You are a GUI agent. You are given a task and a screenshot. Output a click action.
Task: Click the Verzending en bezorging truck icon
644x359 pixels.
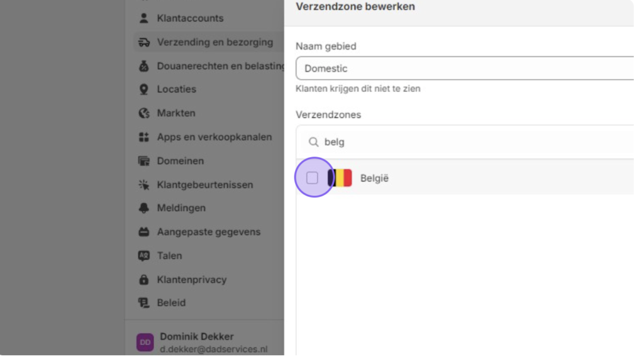tap(144, 42)
